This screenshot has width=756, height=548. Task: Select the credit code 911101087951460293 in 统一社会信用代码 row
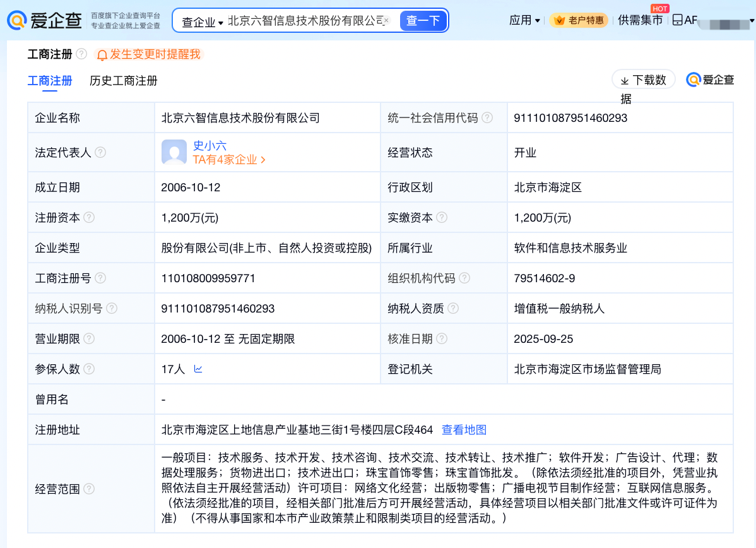click(x=570, y=118)
